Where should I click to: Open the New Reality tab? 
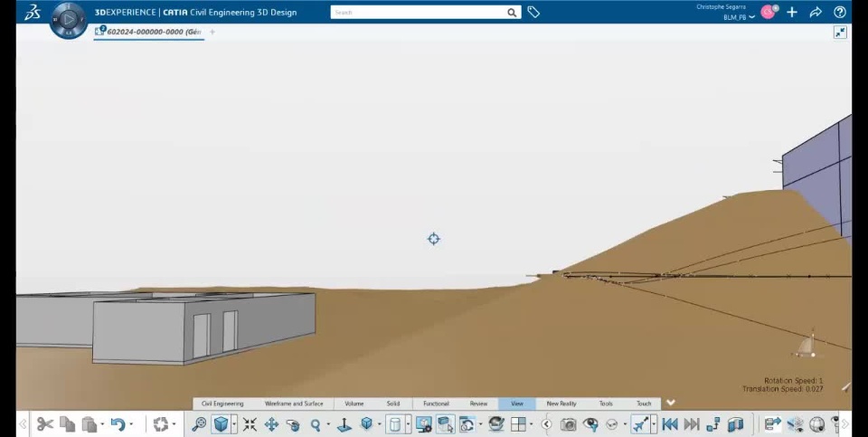click(561, 404)
